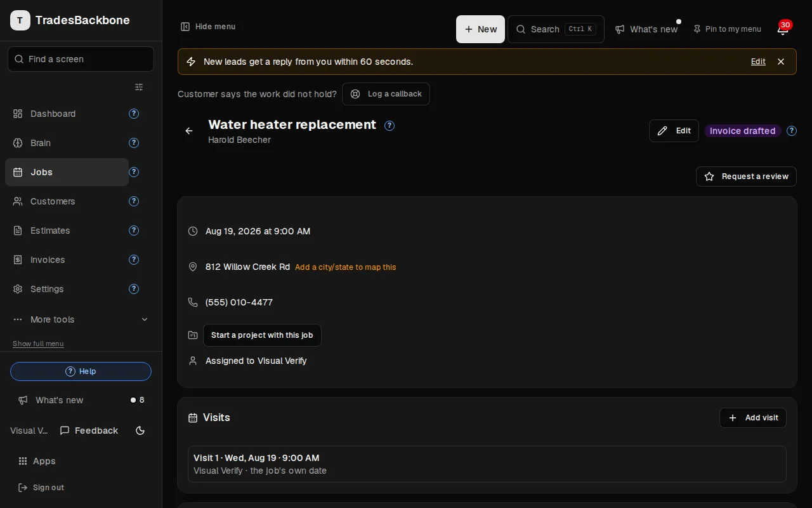Open help for Customers menu item
Image resolution: width=812 pixels, height=508 pixels.
pos(134,201)
